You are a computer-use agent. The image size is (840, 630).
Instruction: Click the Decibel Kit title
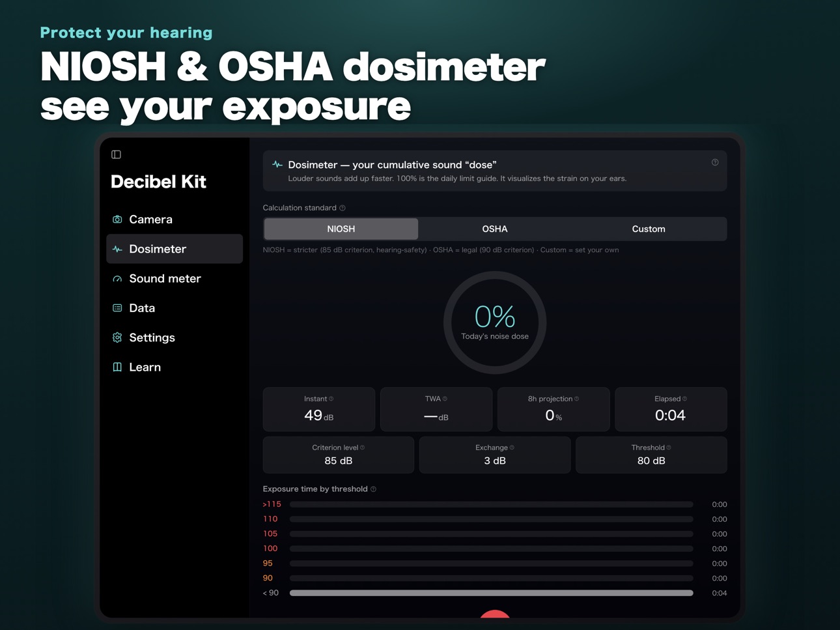pos(158,182)
